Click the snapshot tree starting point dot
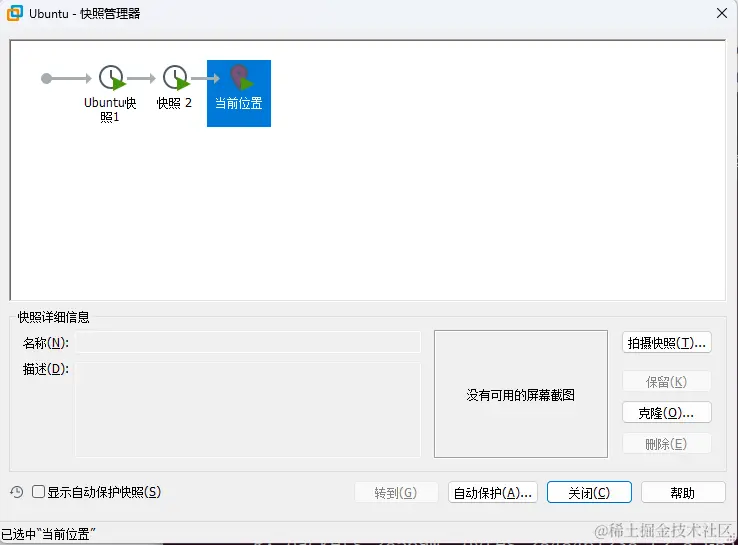 click(x=46, y=78)
